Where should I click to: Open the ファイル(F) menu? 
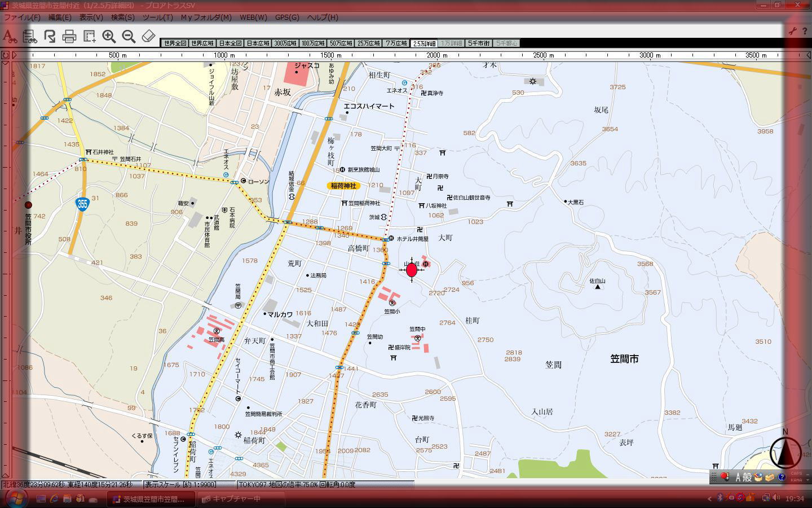pyautogui.click(x=22, y=17)
